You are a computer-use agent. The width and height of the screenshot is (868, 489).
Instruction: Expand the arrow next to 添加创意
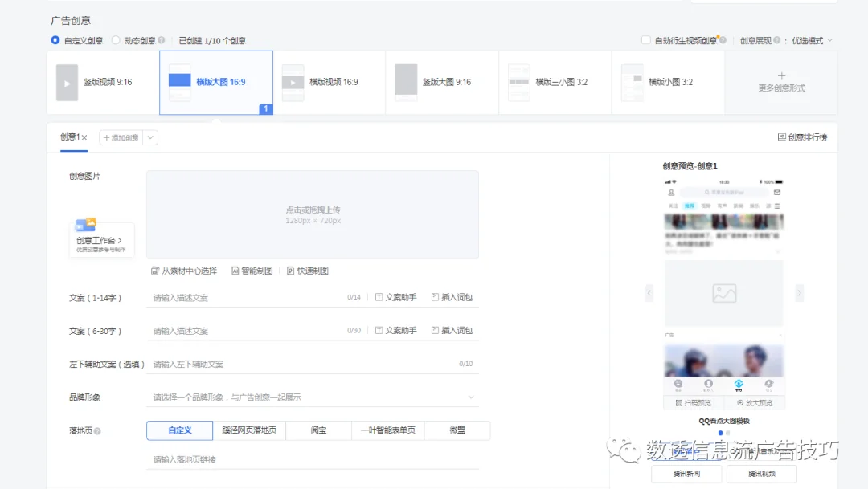tap(150, 138)
